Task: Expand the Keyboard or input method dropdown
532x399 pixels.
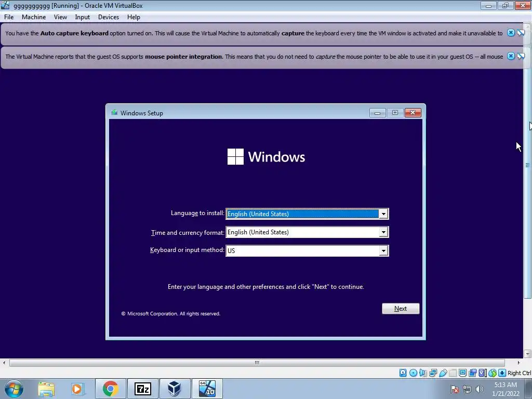Action: (383, 250)
